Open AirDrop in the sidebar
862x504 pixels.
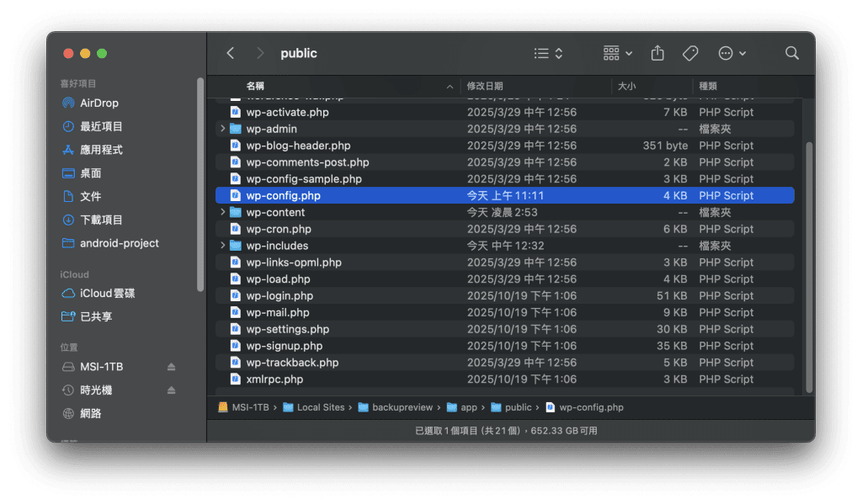[x=98, y=103]
